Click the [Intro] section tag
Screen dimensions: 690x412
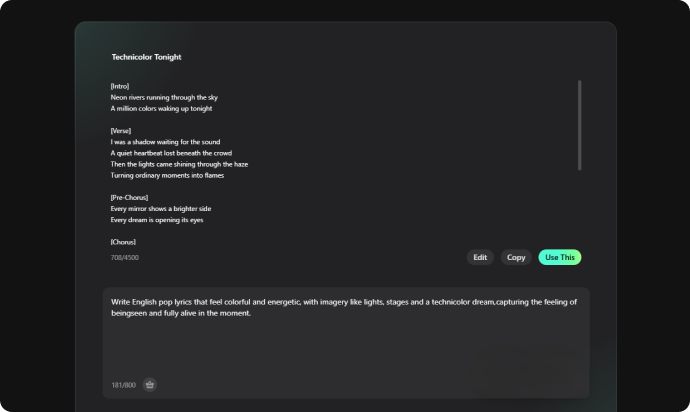[x=120, y=86]
